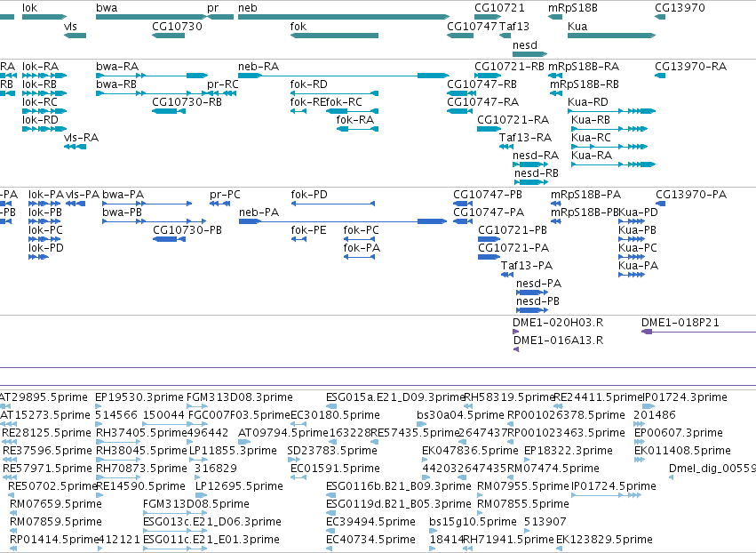Click the Dmel_dig_0055 label
The height and width of the screenshot is (553, 756).
tap(712, 468)
